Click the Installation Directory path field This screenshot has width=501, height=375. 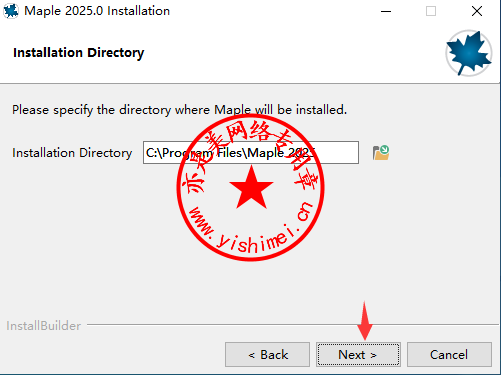coord(251,153)
